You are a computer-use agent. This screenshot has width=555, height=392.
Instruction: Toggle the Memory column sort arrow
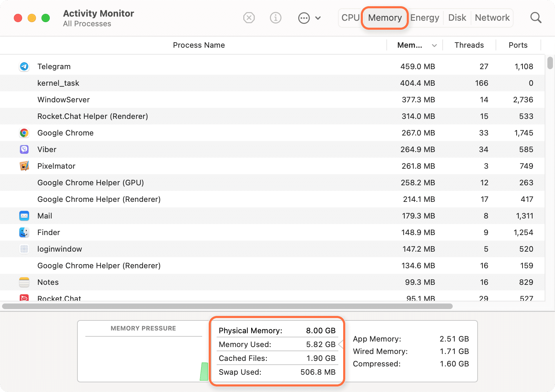pos(434,46)
